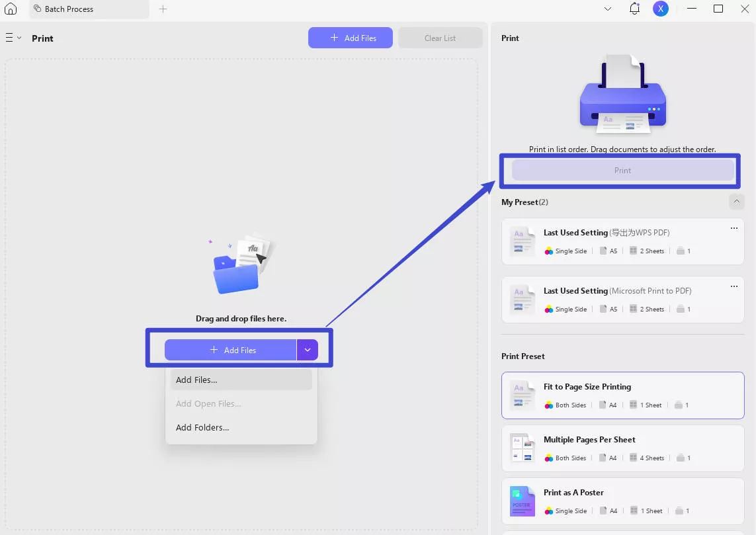Open a new tab with the plus button

[x=163, y=9]
